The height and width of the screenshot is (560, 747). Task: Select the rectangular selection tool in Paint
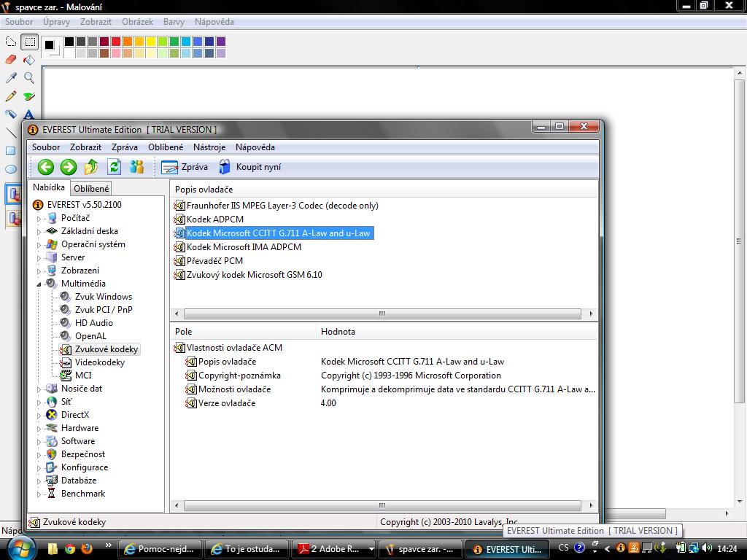pos(29,42)
